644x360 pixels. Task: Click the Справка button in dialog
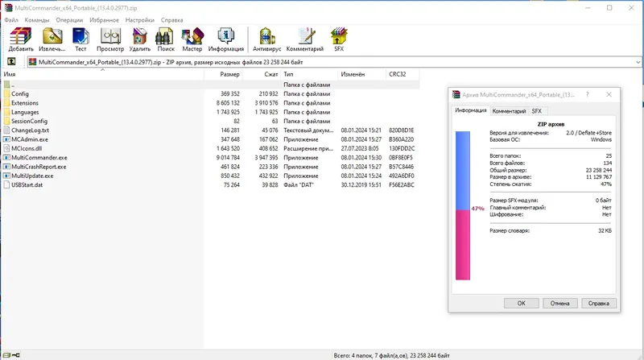coord(598,304)
